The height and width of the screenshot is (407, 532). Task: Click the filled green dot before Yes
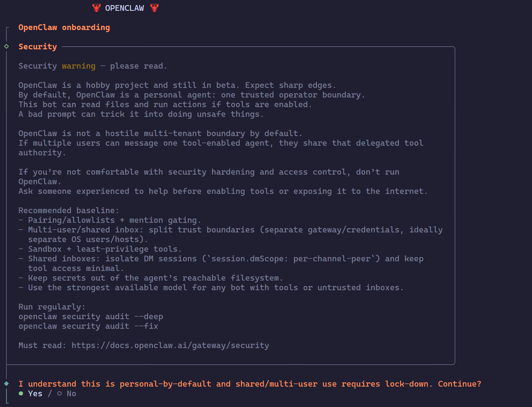pyautogui.click(x=21, y=393)
